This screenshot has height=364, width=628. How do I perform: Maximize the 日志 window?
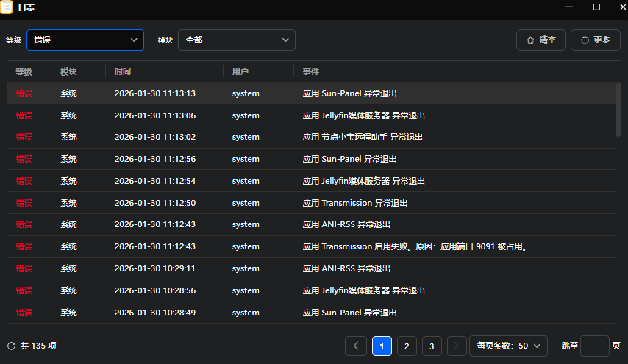point(596,7)
